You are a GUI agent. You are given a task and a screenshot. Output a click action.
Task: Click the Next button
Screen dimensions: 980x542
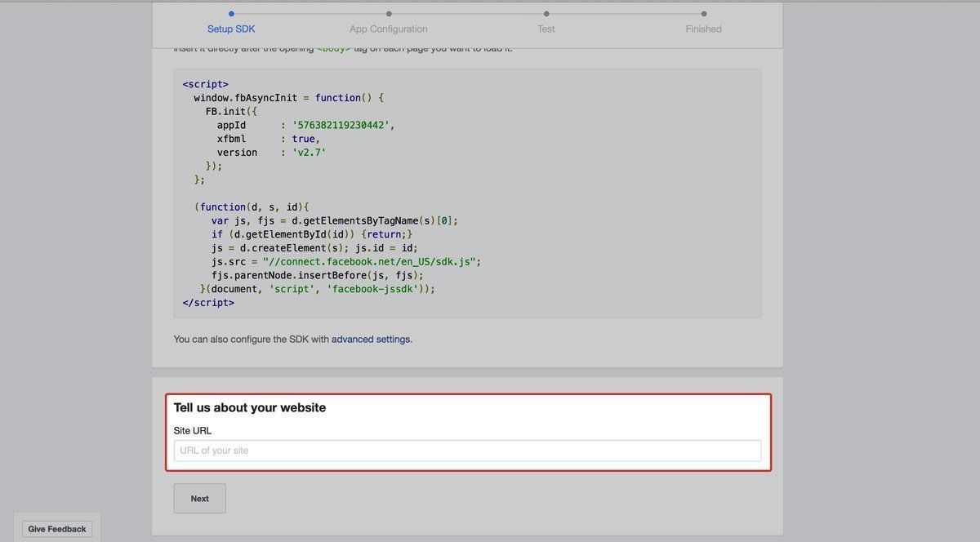[x=200, y=499]
